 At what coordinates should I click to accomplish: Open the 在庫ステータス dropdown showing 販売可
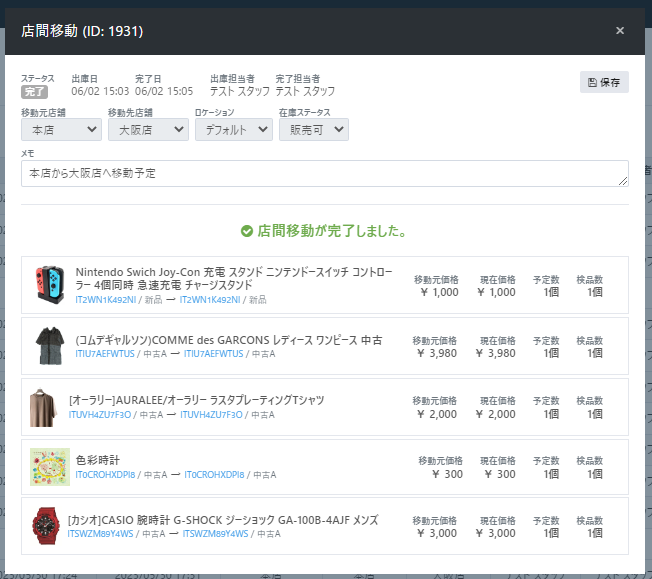(314, 130)
